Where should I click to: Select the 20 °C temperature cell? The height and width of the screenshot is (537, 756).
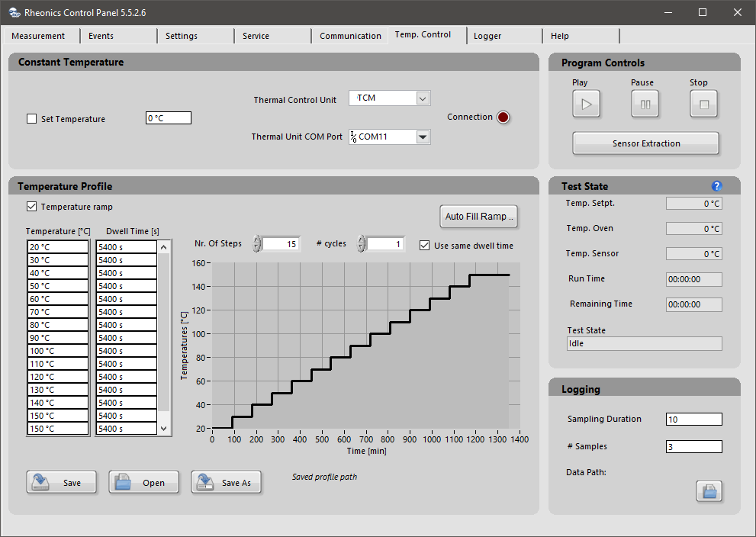pos(58,247)
